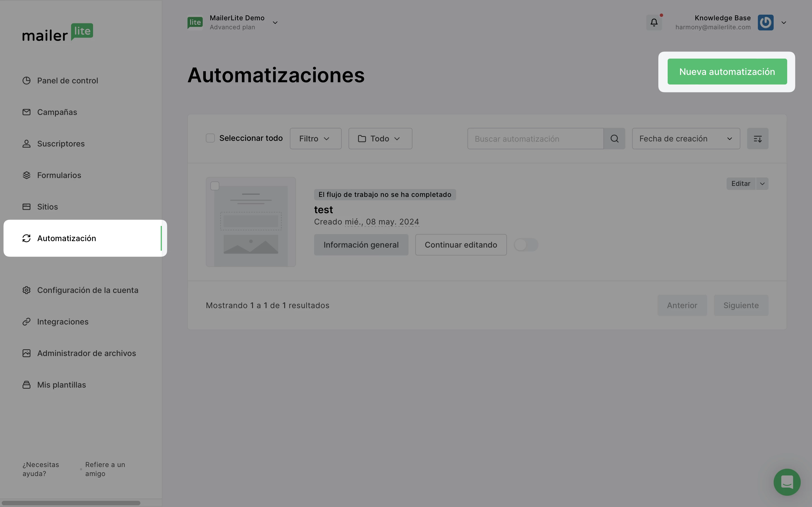Open the notifications bell icon

tap(654, 23)
